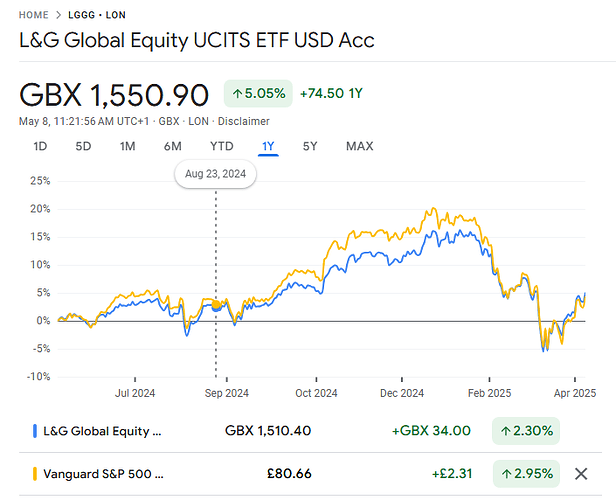The height and width of the screenshot is (500, 616).
Task: Remove the Vanguard S&P 500 comparison
Action: pyautogui.click(x=581, y=474)
